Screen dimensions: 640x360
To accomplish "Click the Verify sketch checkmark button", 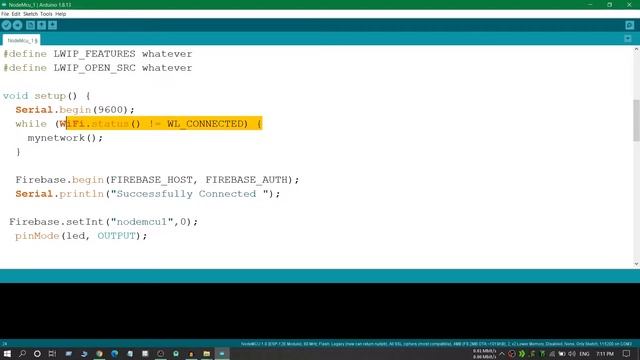I will click(6, 25).
